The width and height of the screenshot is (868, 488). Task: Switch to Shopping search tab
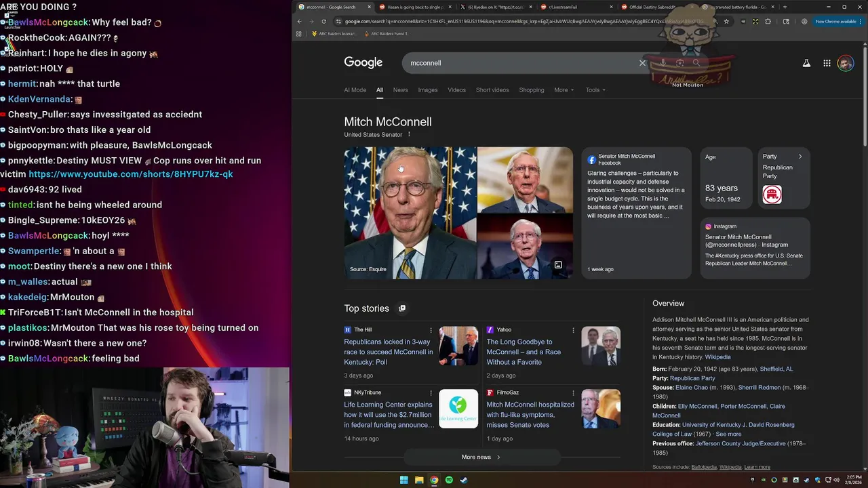click(x=532, y=90)
